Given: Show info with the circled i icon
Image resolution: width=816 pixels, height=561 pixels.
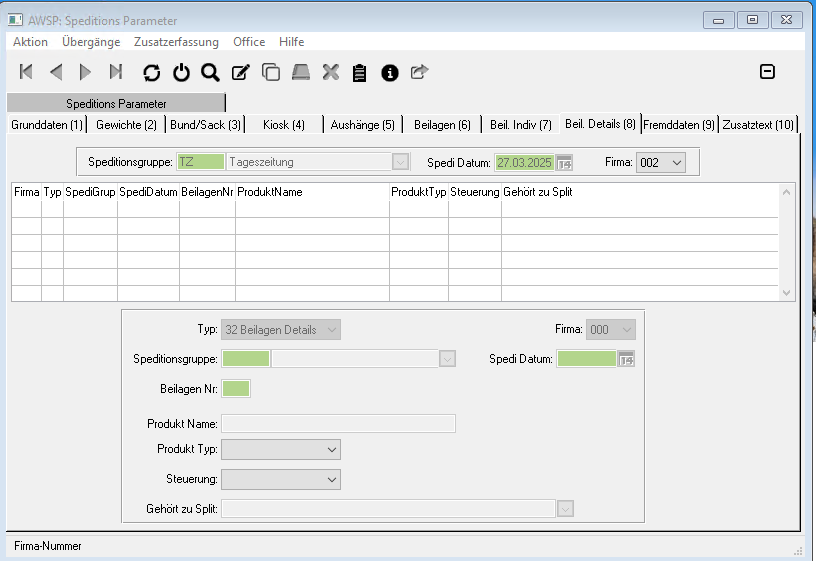Looking at the screenshot, I should [x=390, y=72].
